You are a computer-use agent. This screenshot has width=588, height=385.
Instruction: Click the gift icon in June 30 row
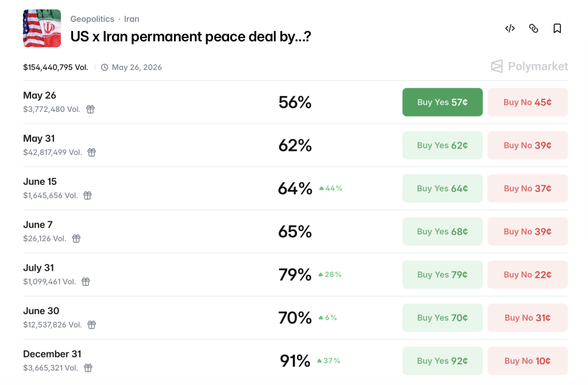[x=91, y=325]
